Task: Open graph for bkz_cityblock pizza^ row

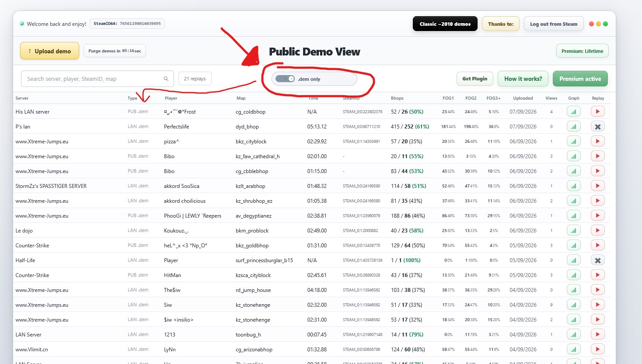Action: (573, 142)
